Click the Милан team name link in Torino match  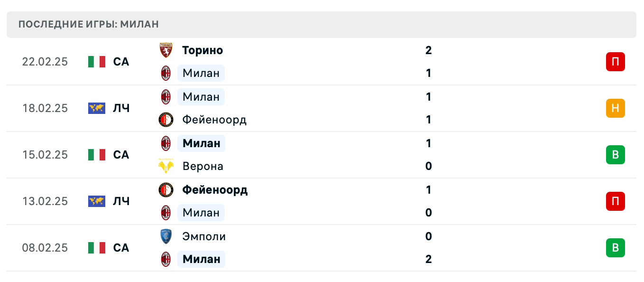[201, 74]
